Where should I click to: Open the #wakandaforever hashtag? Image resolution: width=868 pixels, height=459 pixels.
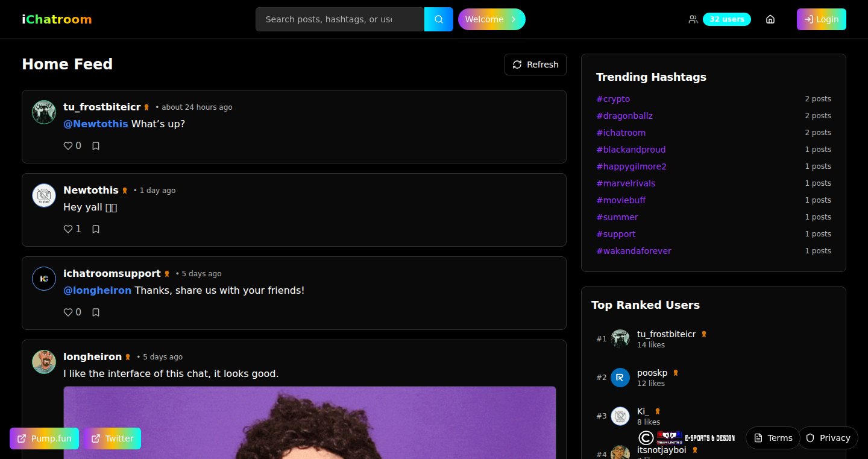point(634,251)
